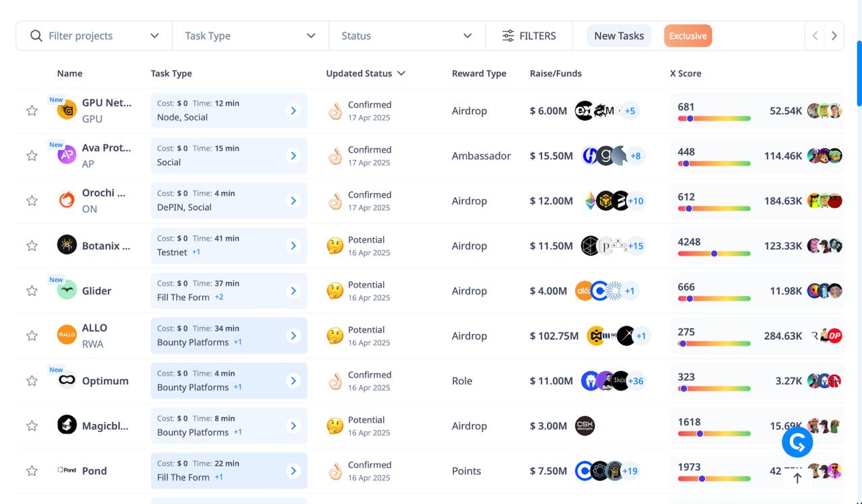Click Confirmed status icon for Optimum

[335, 382]
